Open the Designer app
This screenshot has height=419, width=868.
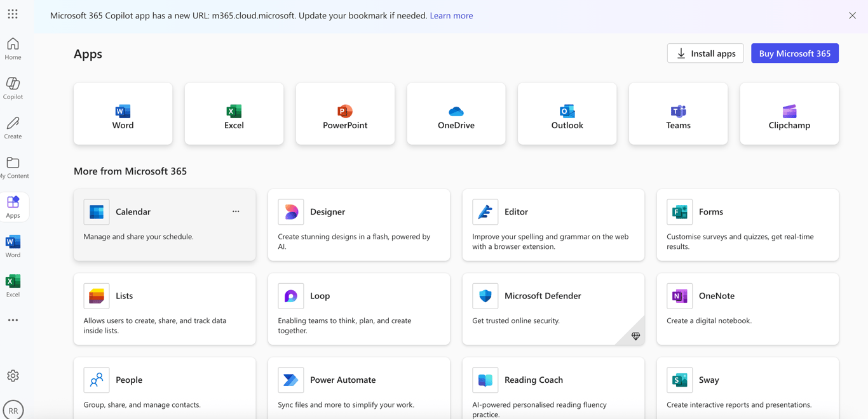click(x=327, y=212)
